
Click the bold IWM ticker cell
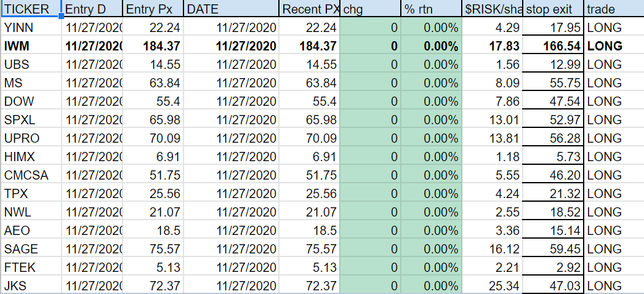(x=31, y=46)
